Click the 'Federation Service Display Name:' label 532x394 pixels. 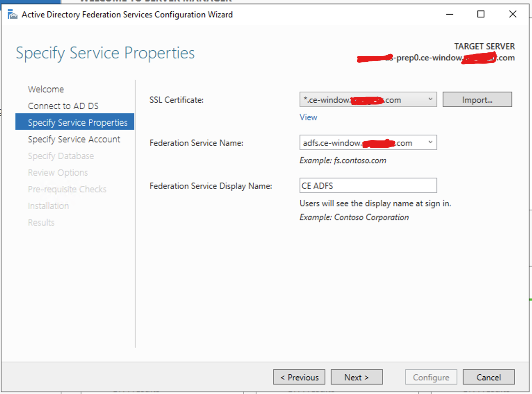pos(211,186)
